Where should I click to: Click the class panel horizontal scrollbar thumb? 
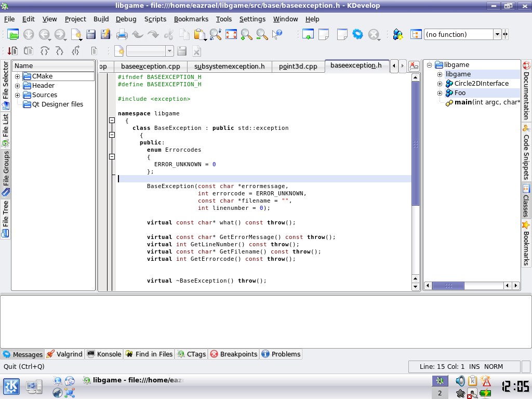448,286
